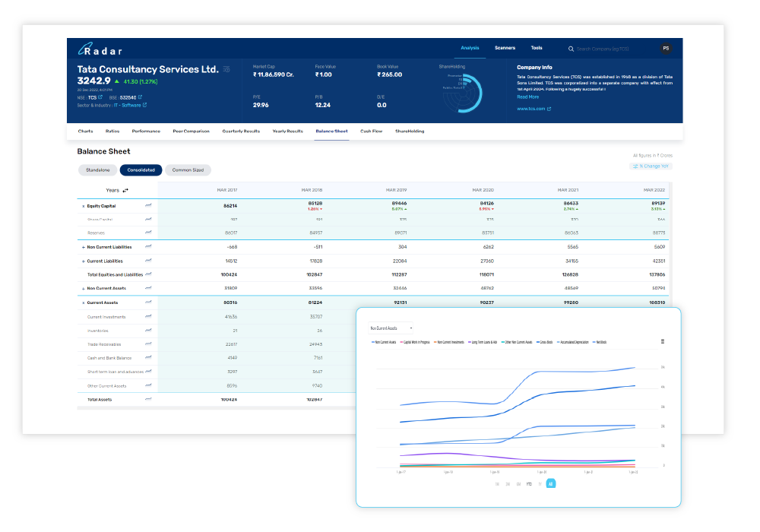Screen dimensions: 760x532
Task: Click the Capital Work in Progress color marker
Action: pos(401,342)
